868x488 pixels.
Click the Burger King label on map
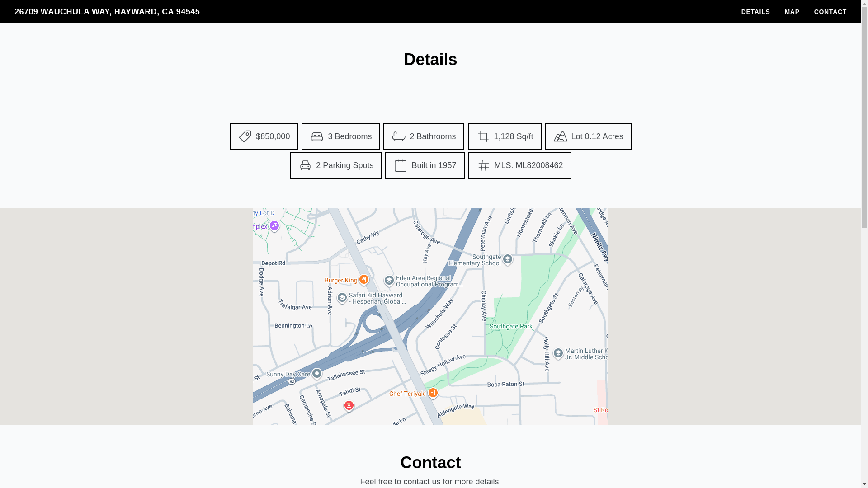[341, 281]
